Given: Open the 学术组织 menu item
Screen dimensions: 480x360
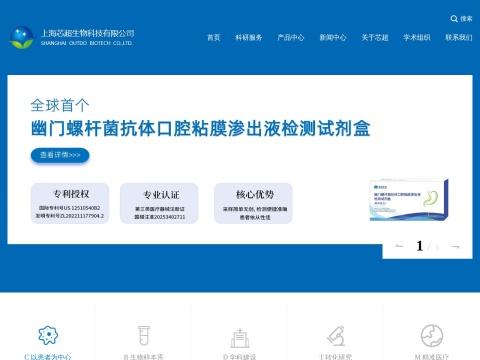Looking at the screenshot, I should click(x=417, y=37).
